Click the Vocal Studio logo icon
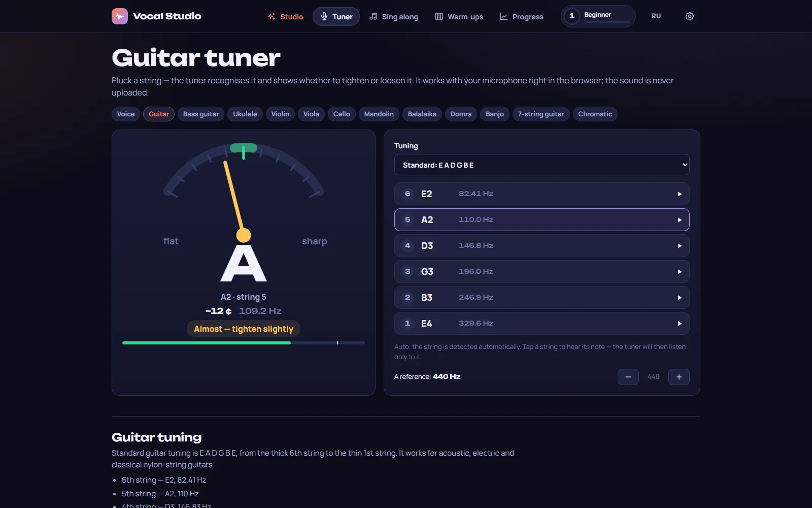Viewport: 812px width, 508px height. (120, 16)
